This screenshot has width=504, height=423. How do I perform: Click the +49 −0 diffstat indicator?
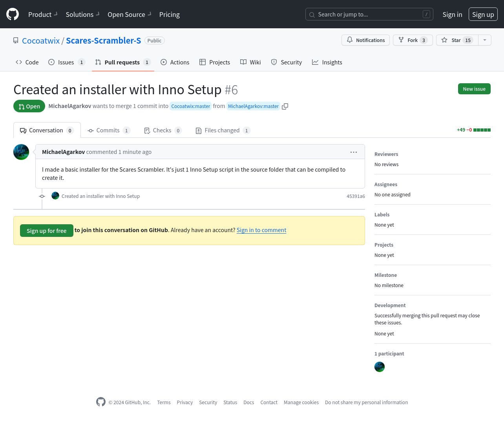coord(473,130)
